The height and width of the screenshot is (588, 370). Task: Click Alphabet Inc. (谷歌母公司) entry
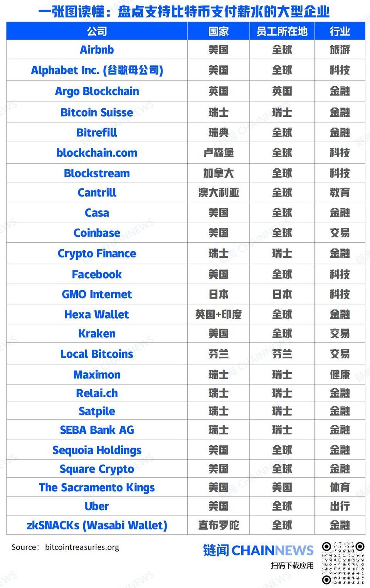97,70
